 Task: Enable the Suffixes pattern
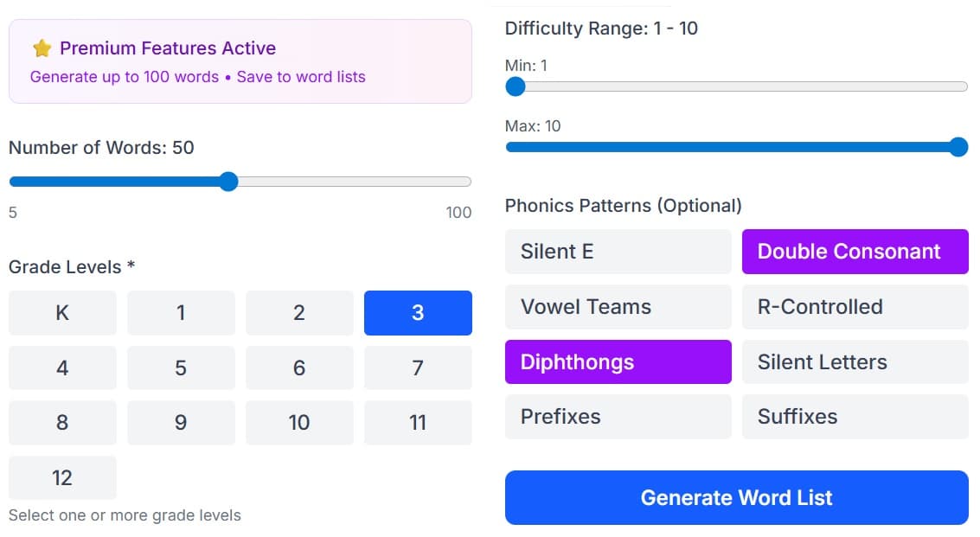[855, 416]
